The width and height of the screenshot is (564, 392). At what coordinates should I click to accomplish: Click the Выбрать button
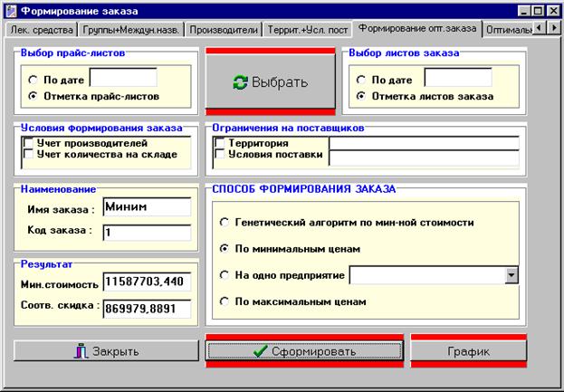tap(270, 81)
